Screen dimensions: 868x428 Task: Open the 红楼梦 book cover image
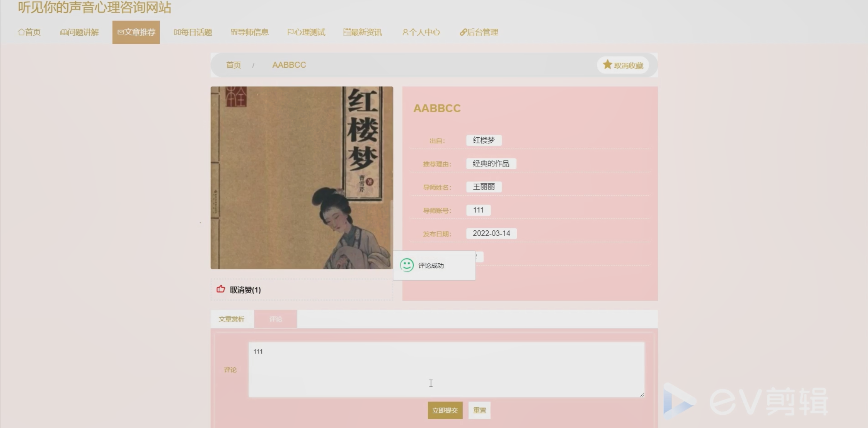click(x=302, y=178)
